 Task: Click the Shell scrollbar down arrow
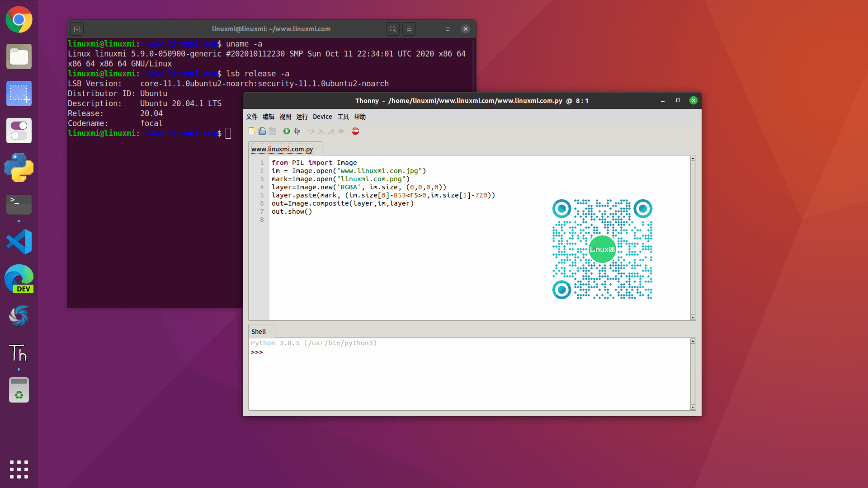[x=693, y=407]
